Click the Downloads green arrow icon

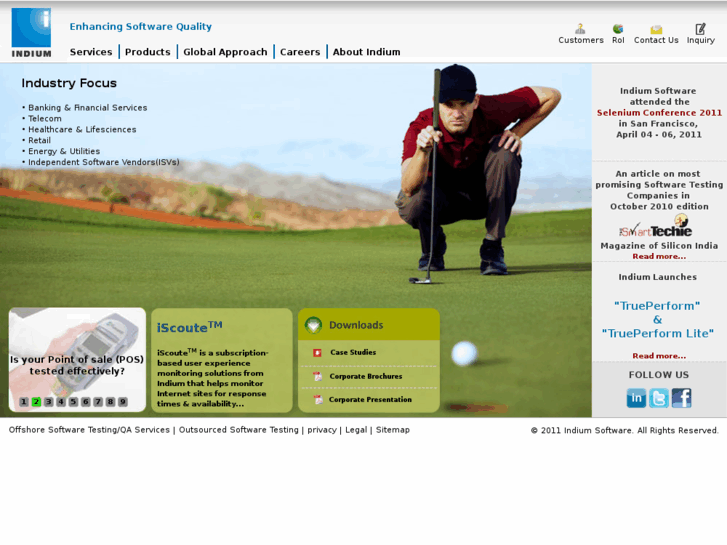tap(313, 325)
